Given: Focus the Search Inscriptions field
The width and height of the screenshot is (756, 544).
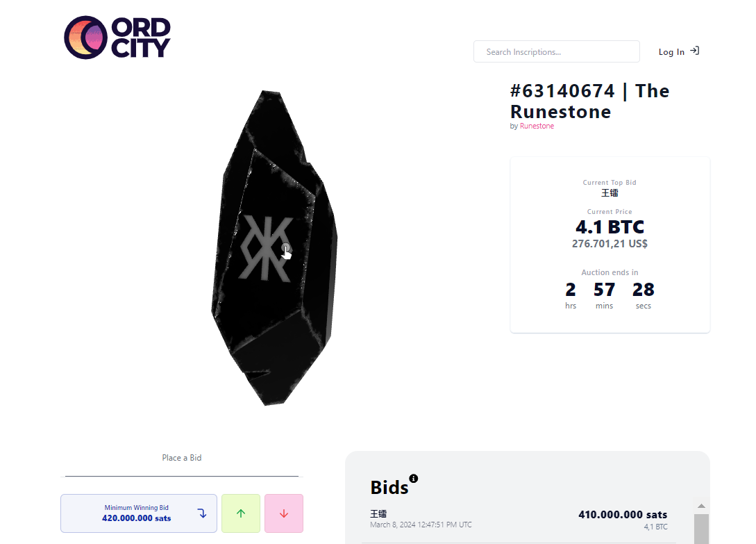Looking at the screenshot, I should pos(556,51).
